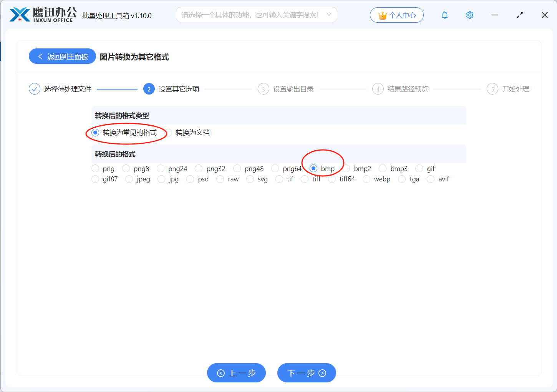Click the completed step checkmark for 选择待处理文件
Viewport: 557px width, 392px height.
(x=35, y=89)
